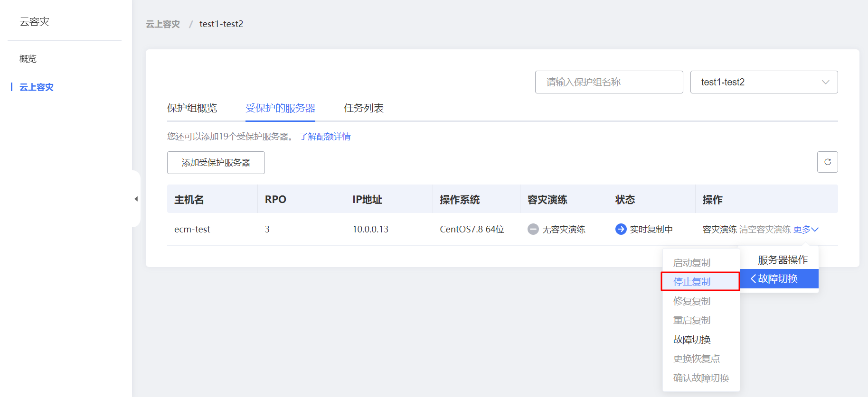Click 云上容灾 breadcrumb link

coord(162,24)
